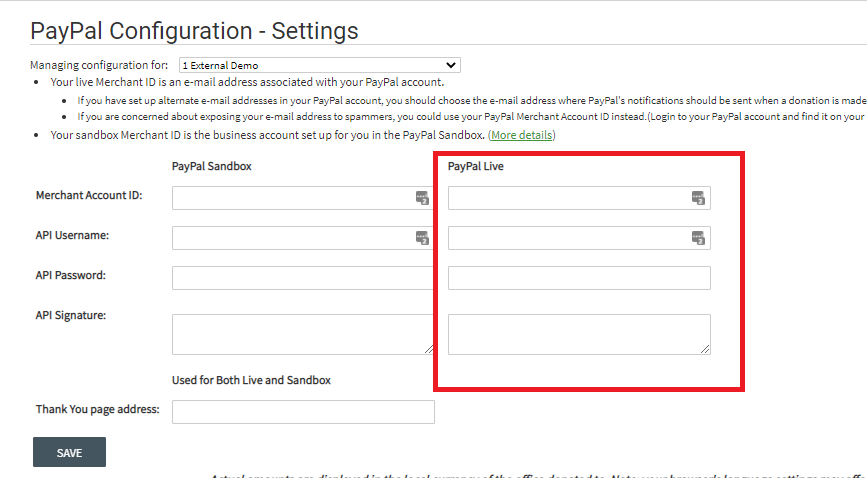The width and height of the screenshot is (867, 478).
Task: Click the API Password label
Action: pyautogui.click(x=71, y=275)
